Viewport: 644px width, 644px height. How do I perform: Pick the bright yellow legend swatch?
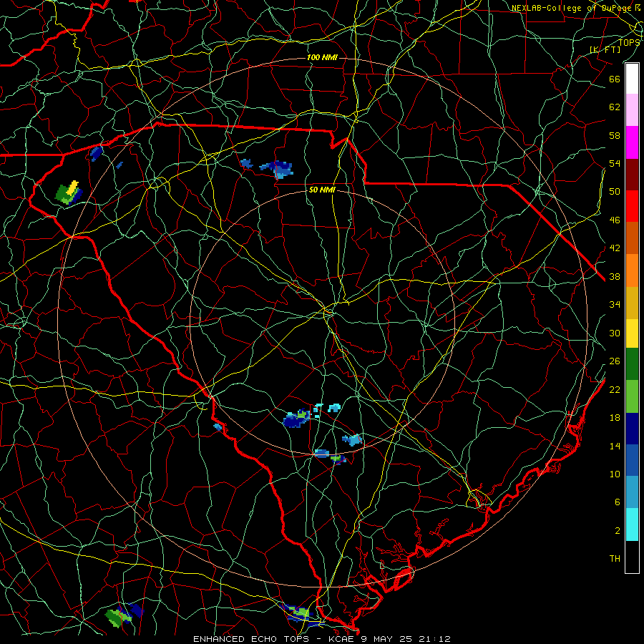[x=632, y=333]
